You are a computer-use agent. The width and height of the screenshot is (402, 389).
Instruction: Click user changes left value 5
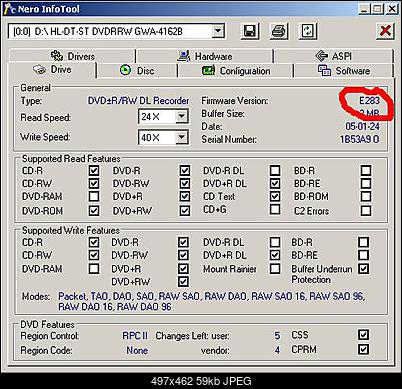[x=277, y=335]
